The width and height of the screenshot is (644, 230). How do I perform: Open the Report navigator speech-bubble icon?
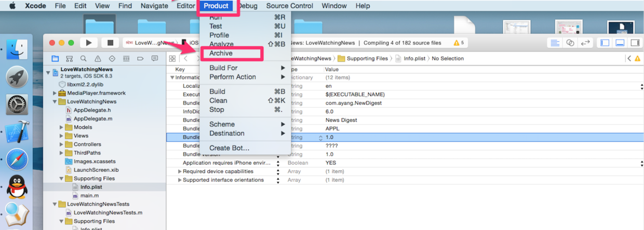pos(155,59)
